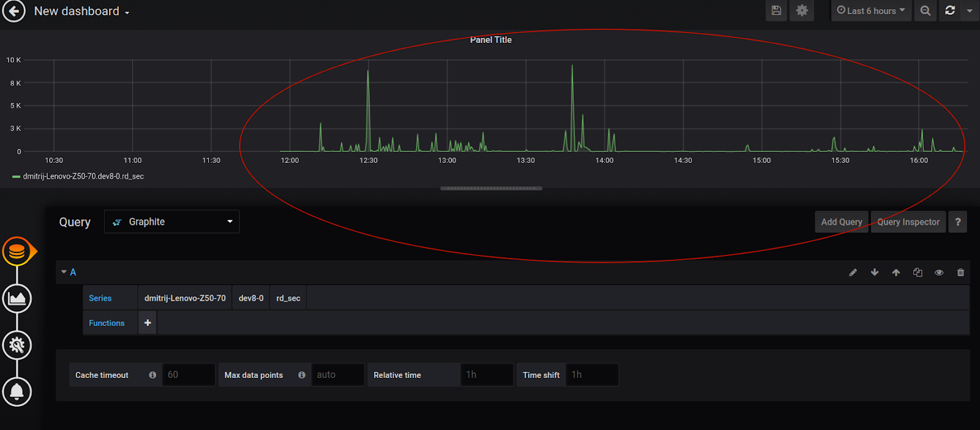Click Max data points info icon
Image resolution: width=980 pixels, height=430 pixels.
point(302,375)
